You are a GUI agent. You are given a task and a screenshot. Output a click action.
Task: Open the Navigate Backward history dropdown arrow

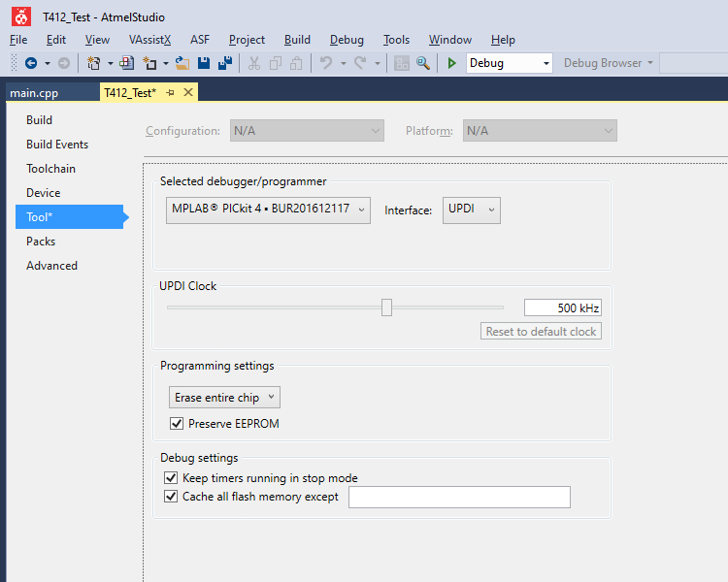pos(48,63)
